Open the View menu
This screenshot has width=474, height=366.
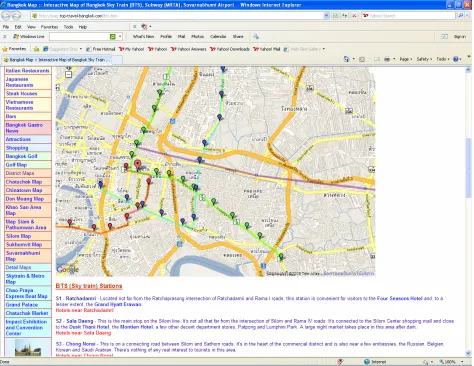click(x=31, y=27)
